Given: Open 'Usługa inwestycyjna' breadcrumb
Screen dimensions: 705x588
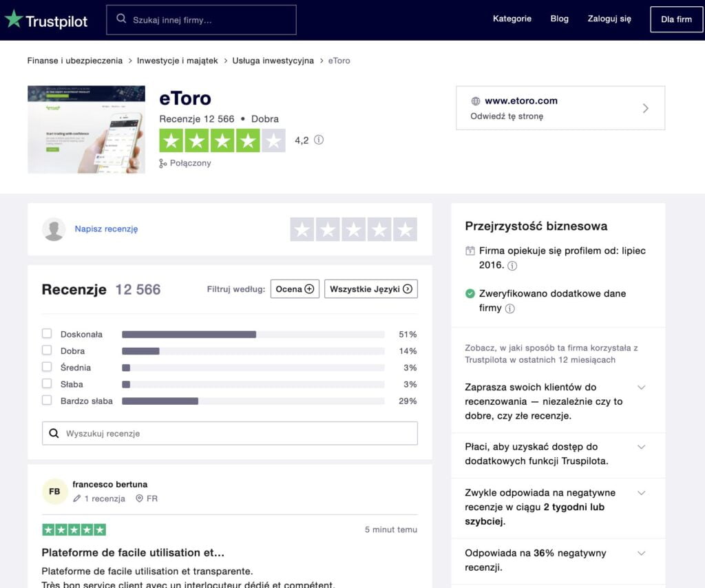Looking at the screenshot, I should click(273, 61).
